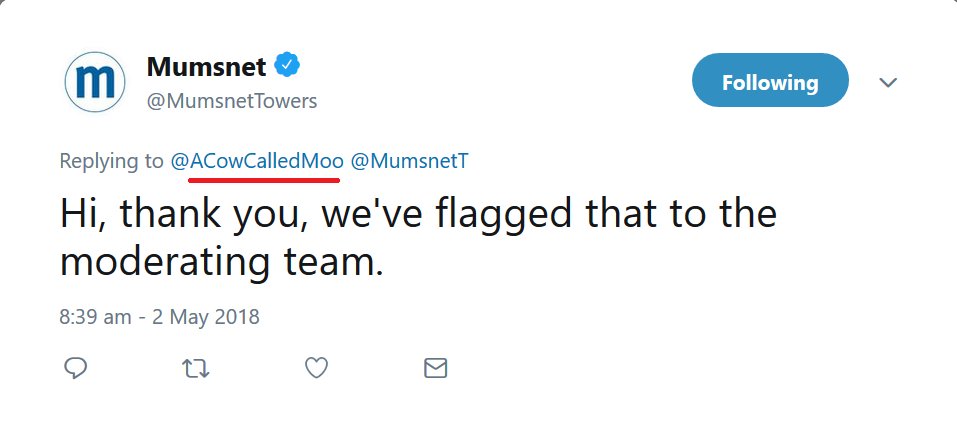The image size is (957, 425).
Task: Click the red underline beneath ACowCalledMoo
Action: 264,180
